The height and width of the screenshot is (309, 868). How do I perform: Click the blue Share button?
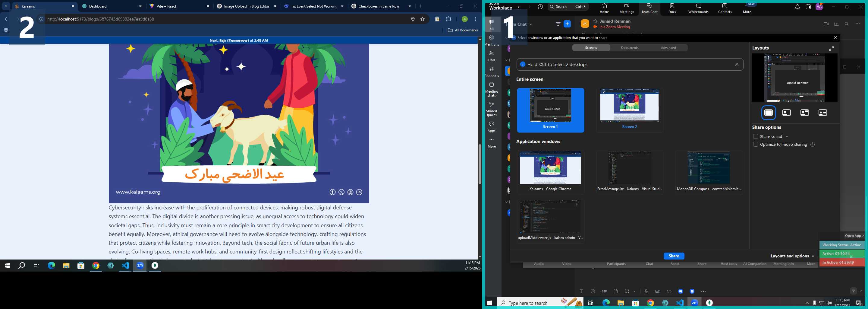674,256
